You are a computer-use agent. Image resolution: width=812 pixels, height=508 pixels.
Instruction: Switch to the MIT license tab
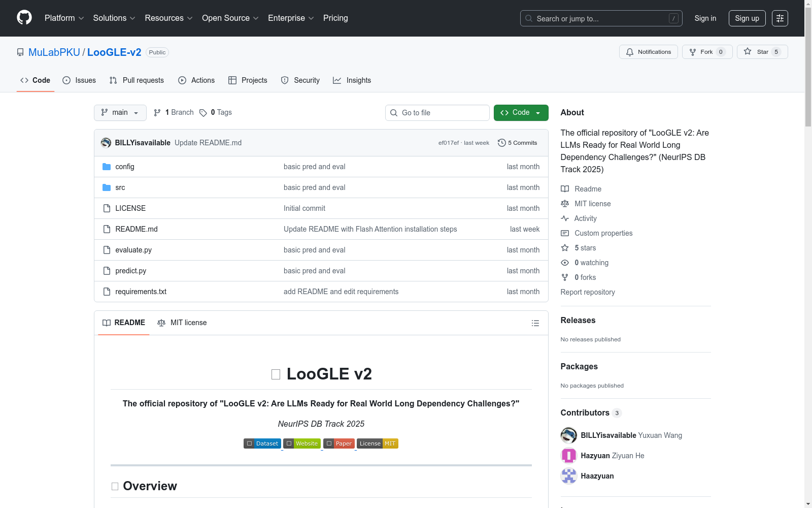tap(182, 323)
